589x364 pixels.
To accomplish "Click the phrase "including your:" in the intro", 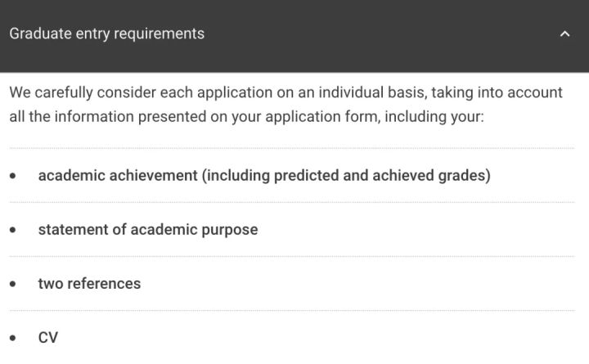I will [434, 117].
